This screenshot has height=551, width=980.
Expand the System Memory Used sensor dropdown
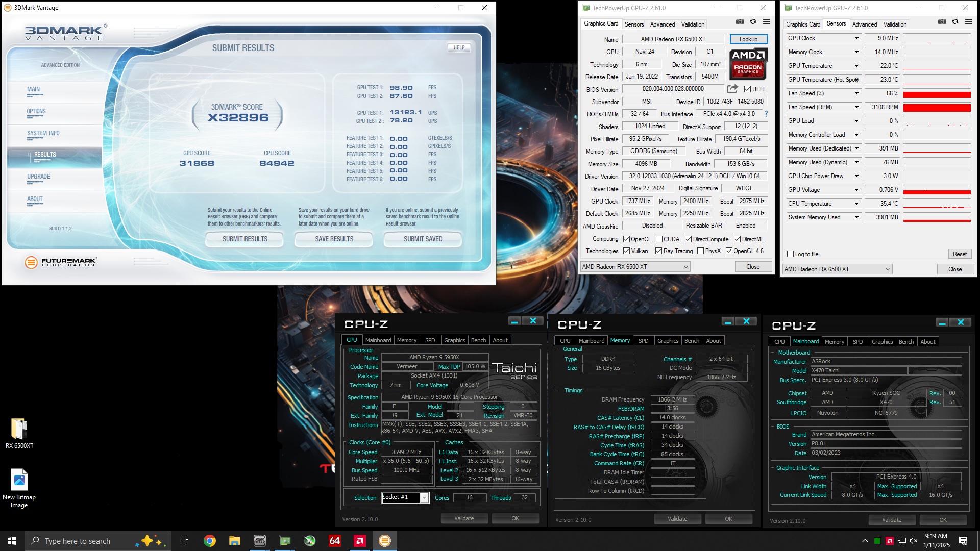pyautogui.click(x=856, y=217)
